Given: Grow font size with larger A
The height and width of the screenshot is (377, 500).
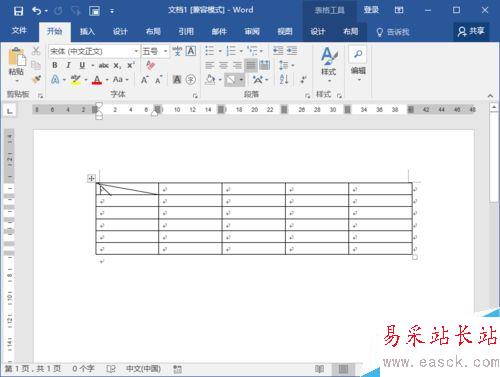Looking at the screenshot, I should pos(145,80).
